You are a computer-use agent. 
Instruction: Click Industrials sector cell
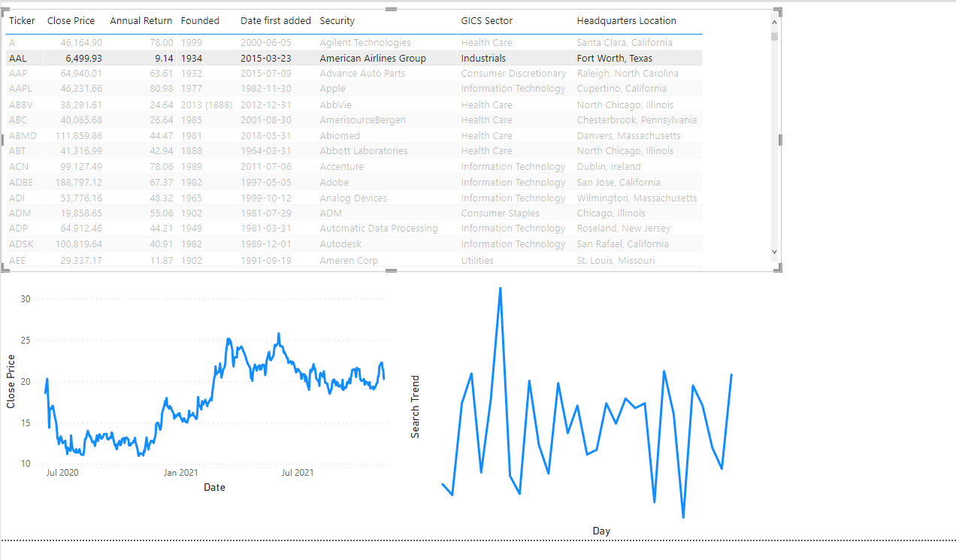pyautogui.click(x=483, y=59)
